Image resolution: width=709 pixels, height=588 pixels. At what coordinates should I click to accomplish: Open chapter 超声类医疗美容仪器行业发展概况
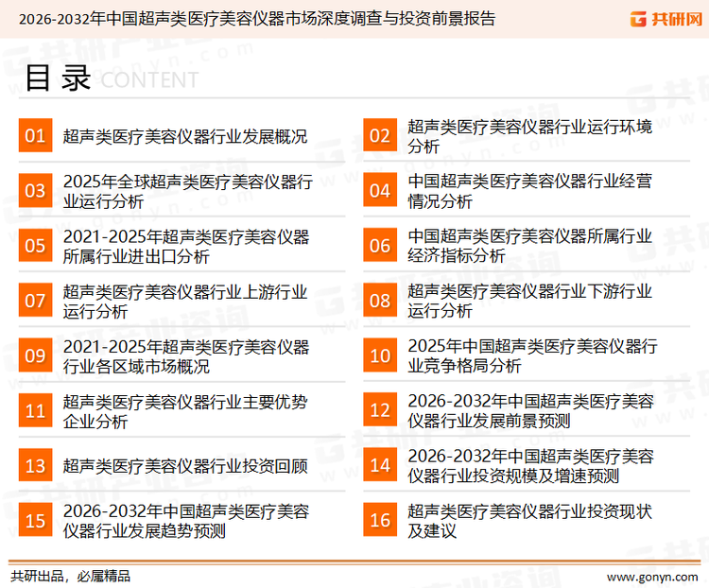pyautogui.click(x=184, y=136)
